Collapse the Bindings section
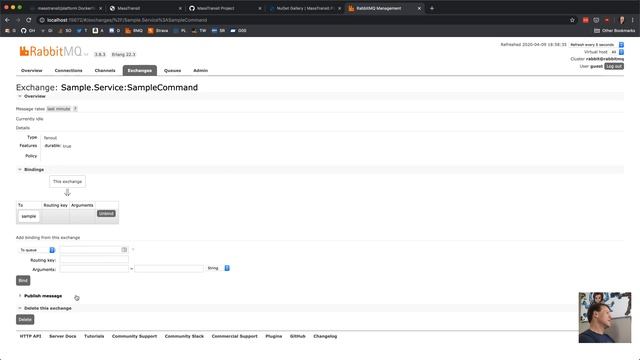The width and height of the screenshot is (640, 360). [x=33, y=169]
